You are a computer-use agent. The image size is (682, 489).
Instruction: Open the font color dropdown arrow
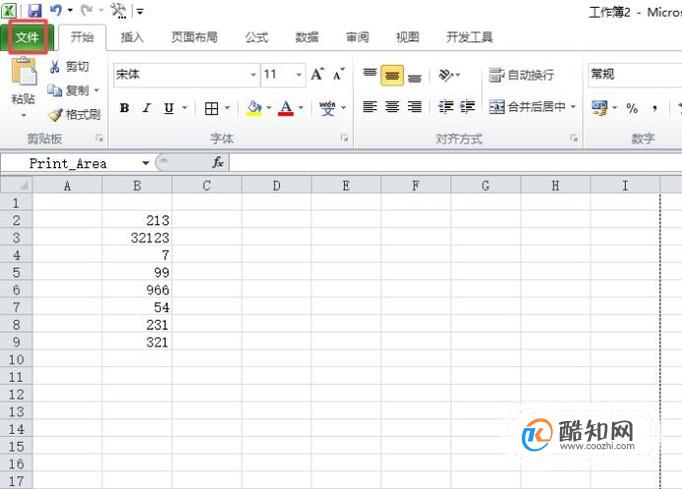coord(301,107)
